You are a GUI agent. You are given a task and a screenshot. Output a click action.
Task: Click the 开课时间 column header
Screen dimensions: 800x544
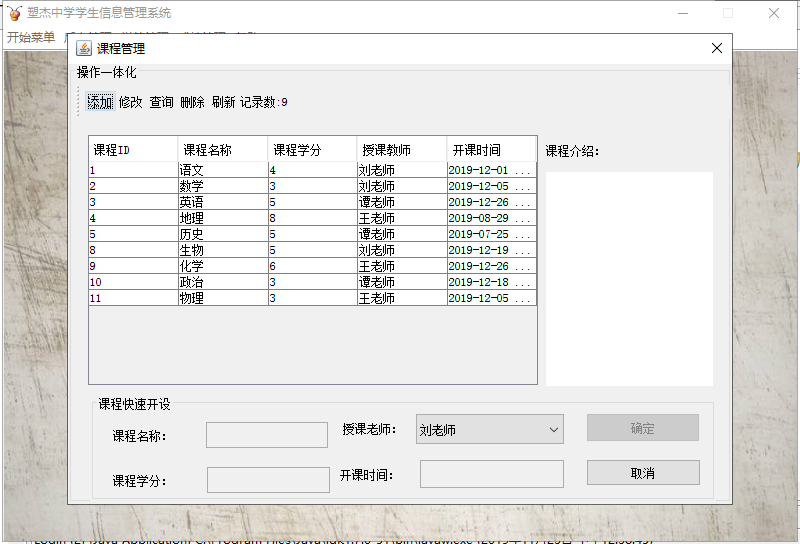click(491, 150)
